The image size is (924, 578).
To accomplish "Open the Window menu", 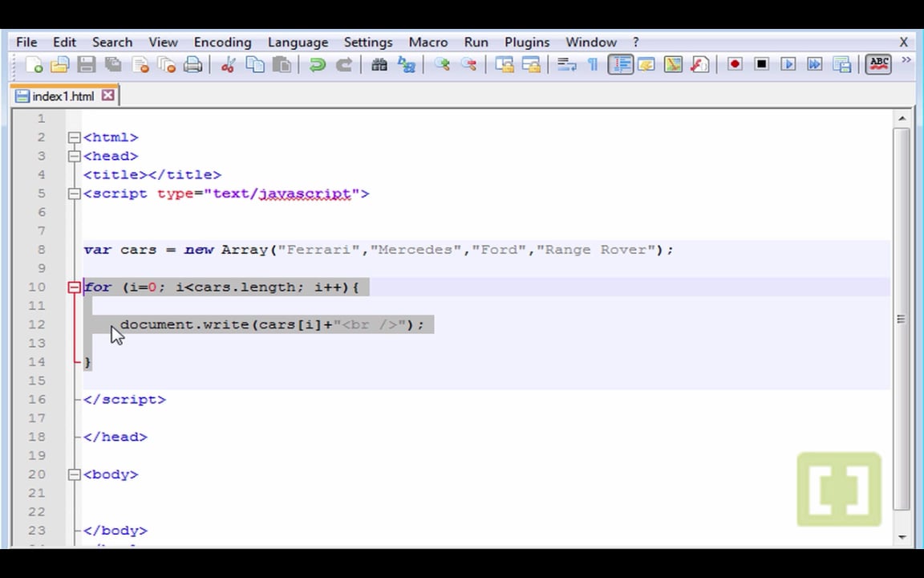I will coord(591,43).
